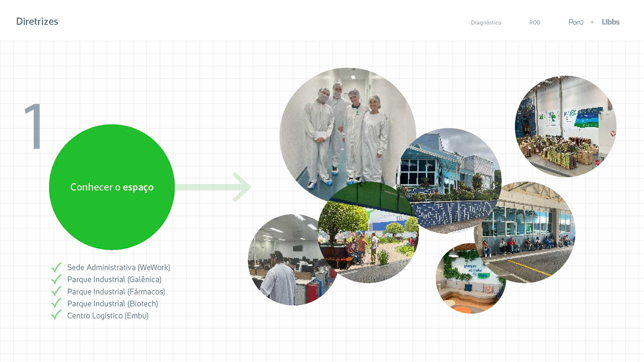Click the Diagnóstico header label
The image size is (644, 362).
click(486, 23)
